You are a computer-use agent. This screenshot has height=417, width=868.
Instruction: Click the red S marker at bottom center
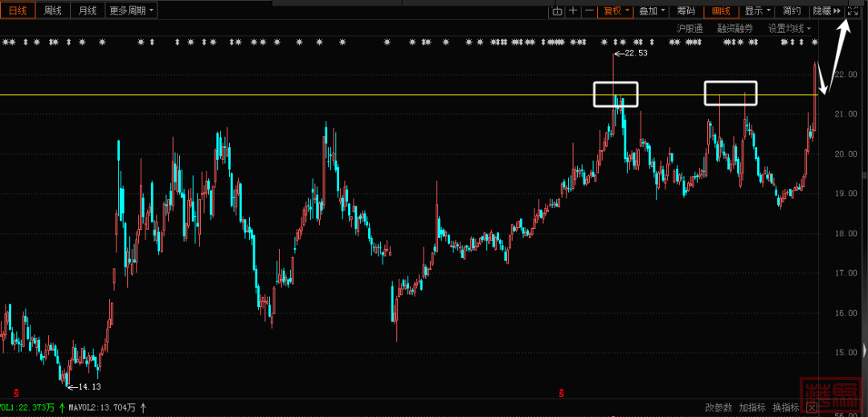[x=561, y=393]
